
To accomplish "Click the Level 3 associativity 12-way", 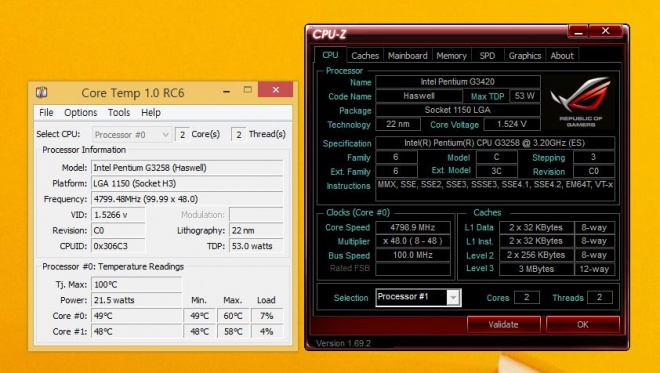I will point(594,269).
